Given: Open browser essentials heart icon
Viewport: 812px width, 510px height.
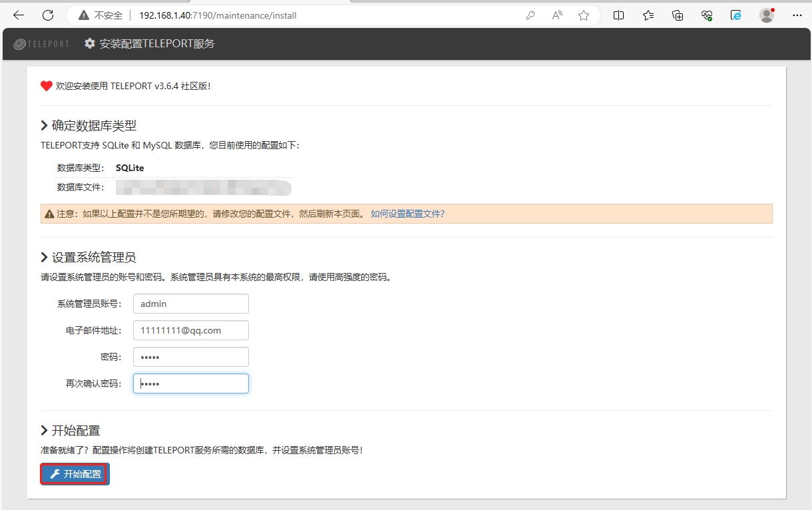Looking at the screenshot, I should click(707, 15).
